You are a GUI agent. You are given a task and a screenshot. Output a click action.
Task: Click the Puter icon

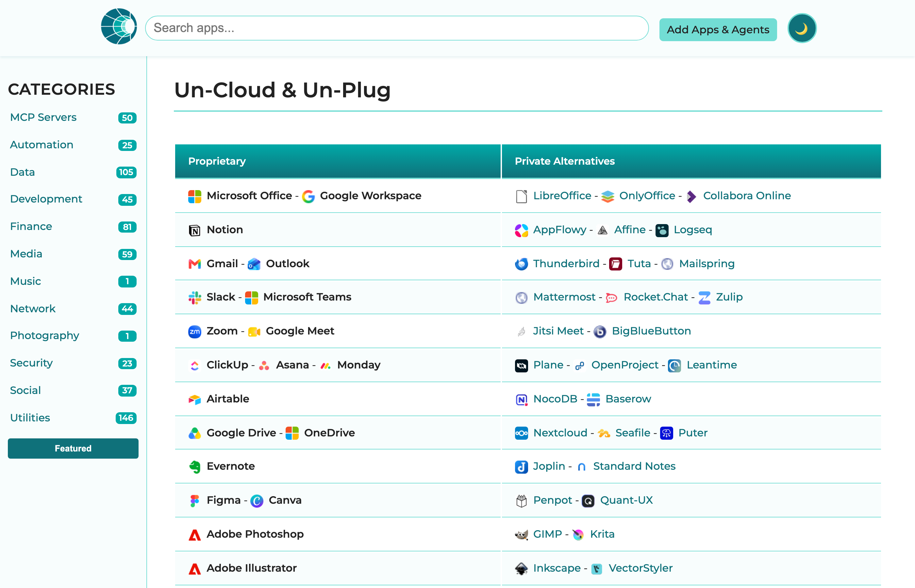coord(666,433)
